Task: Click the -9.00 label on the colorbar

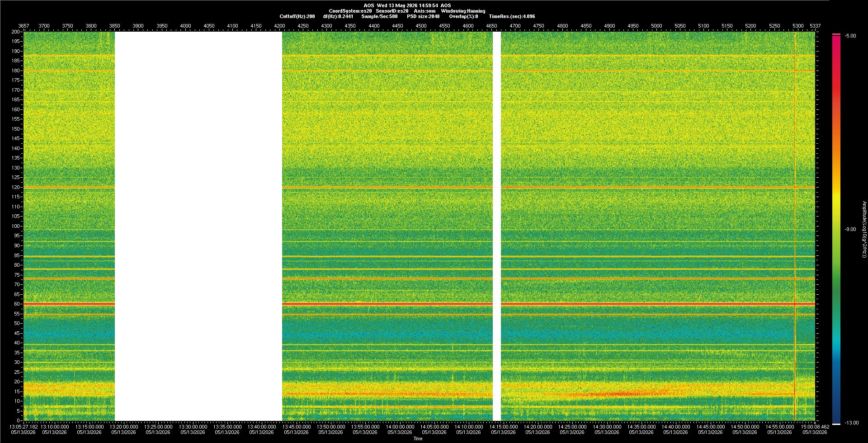Action: (x=850, y=229)
